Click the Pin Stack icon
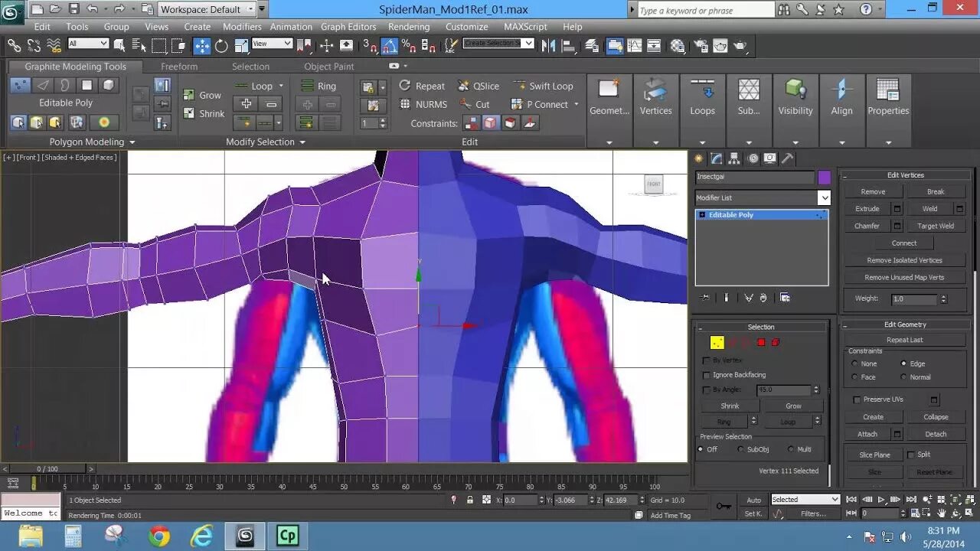The height and width of the screenshot is (551, 980). pyautogui.click(x=705, y=298)
